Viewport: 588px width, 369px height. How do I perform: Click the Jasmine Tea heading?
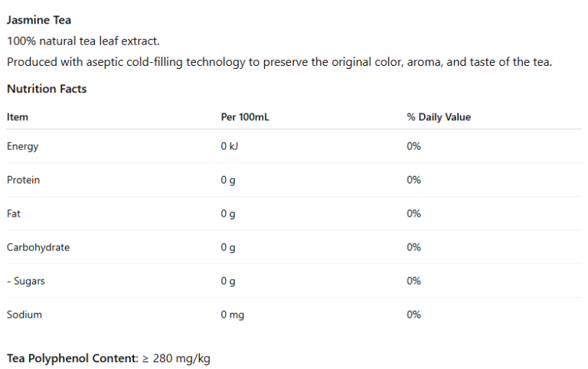tap(39, 20)
